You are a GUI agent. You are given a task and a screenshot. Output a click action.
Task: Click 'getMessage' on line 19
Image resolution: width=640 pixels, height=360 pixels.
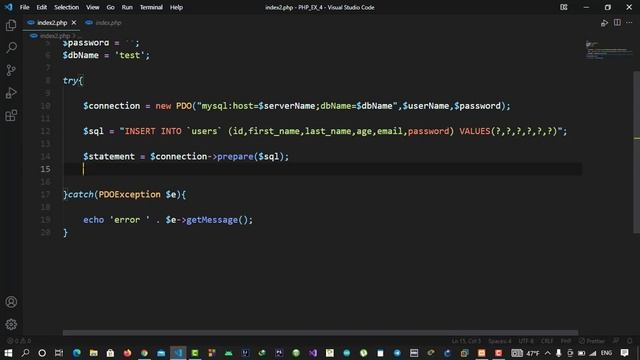[212, 220]
